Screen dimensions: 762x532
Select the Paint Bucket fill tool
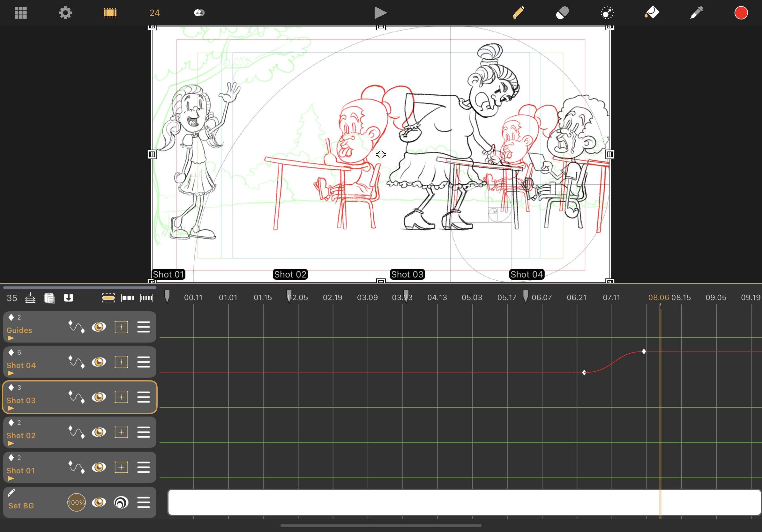click(x=652, y=13)
